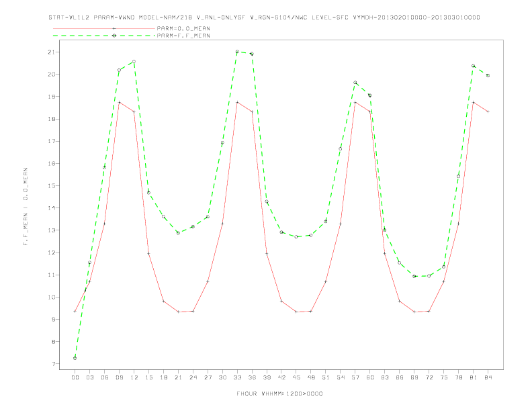The height and width of the screenshot is (411, 532).
Task: Click x-axis forecast hour label 57
Action: (x=355, y=377)
